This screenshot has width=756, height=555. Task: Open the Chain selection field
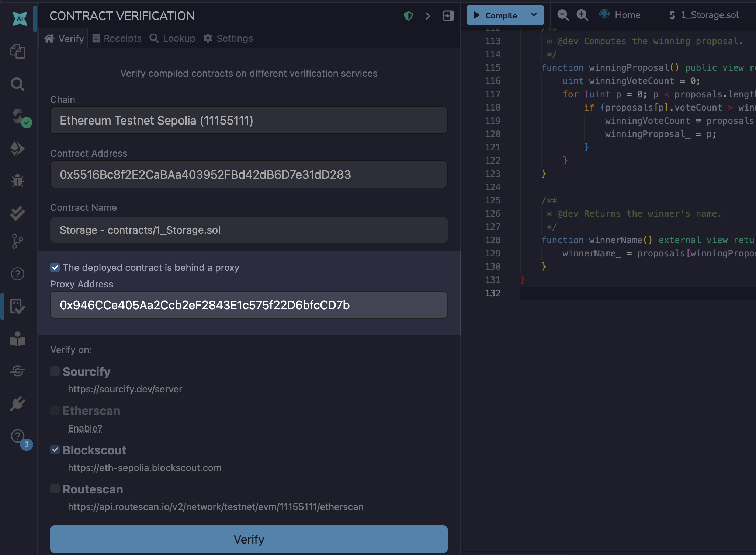click(x=249, y=121)
